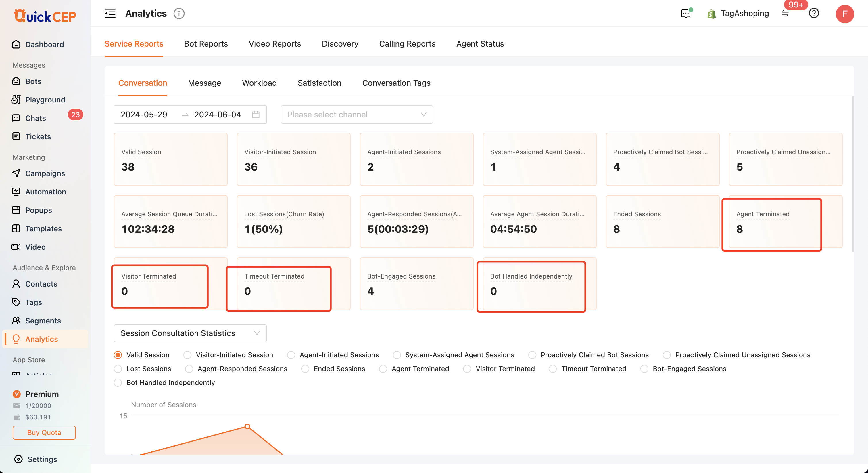Viewport: 868px width, 473px height.
Task: Open Bots in sidebar
Action: tap(33, 81)
